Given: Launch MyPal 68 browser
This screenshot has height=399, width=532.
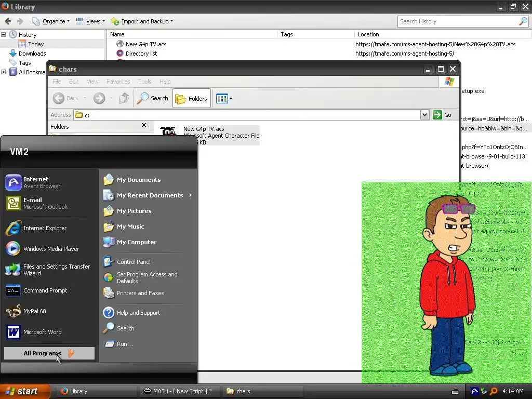Looking at the screenshot, I should point(26,311).
